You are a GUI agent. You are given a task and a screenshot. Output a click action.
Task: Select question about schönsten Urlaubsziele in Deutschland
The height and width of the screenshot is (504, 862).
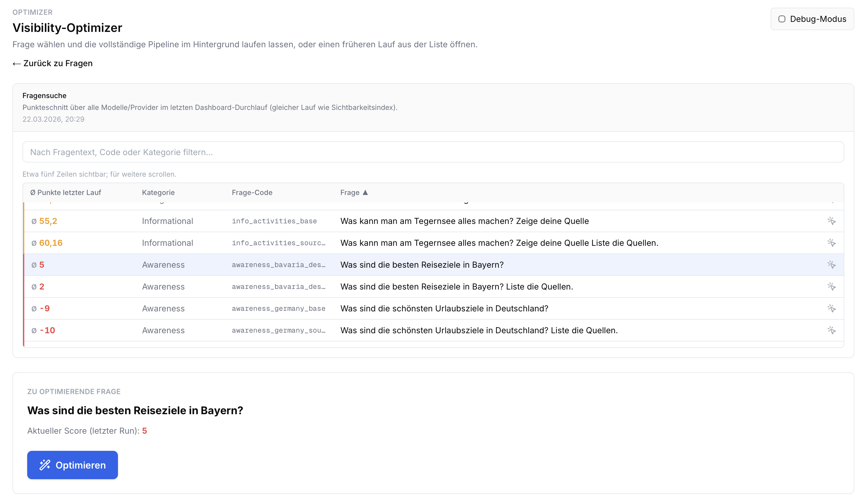(444, 308)
